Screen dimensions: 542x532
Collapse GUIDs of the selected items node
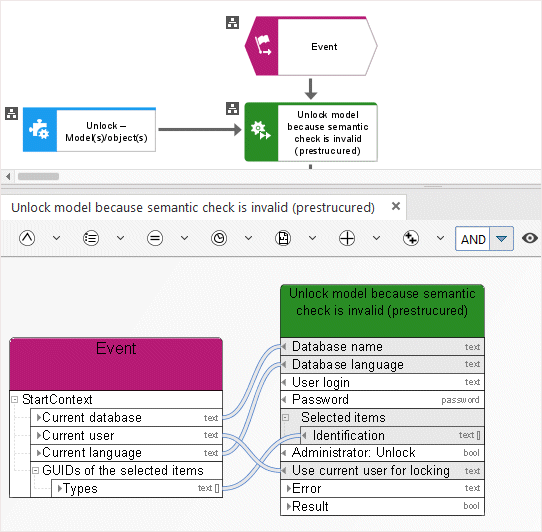[x=35, y=470]
